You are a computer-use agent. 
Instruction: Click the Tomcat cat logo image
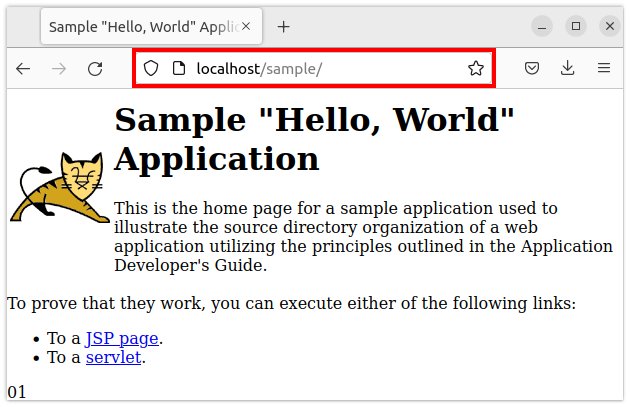60,188
